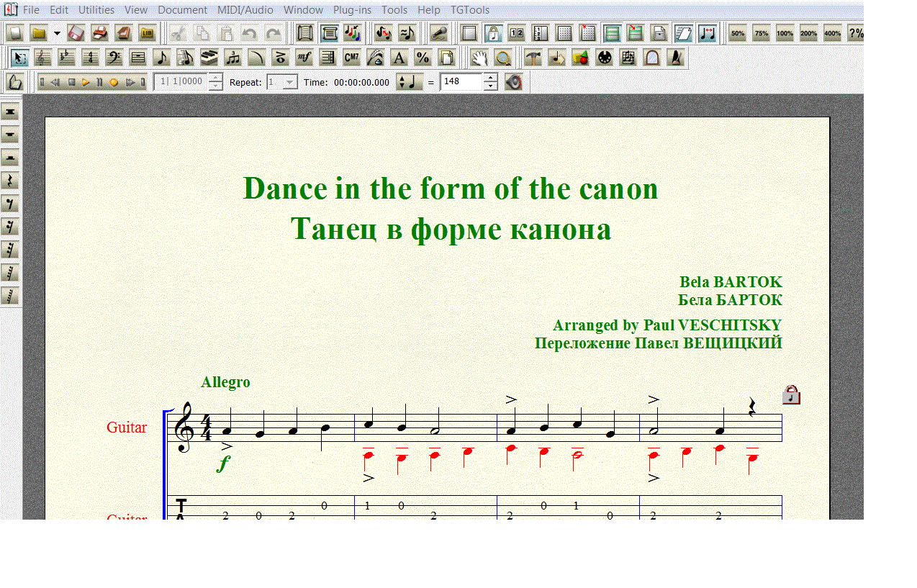Image resolution: width=917 pixels, height=588 pixels.
Task: Toggle automatic music spacing notes icon
Action: pos(707,33)
